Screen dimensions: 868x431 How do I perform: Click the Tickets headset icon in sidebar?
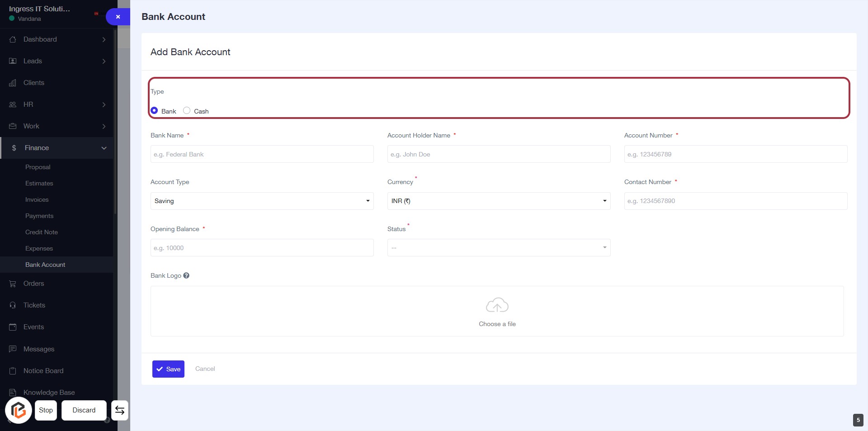pyautogui.click(x=13, y=305)
